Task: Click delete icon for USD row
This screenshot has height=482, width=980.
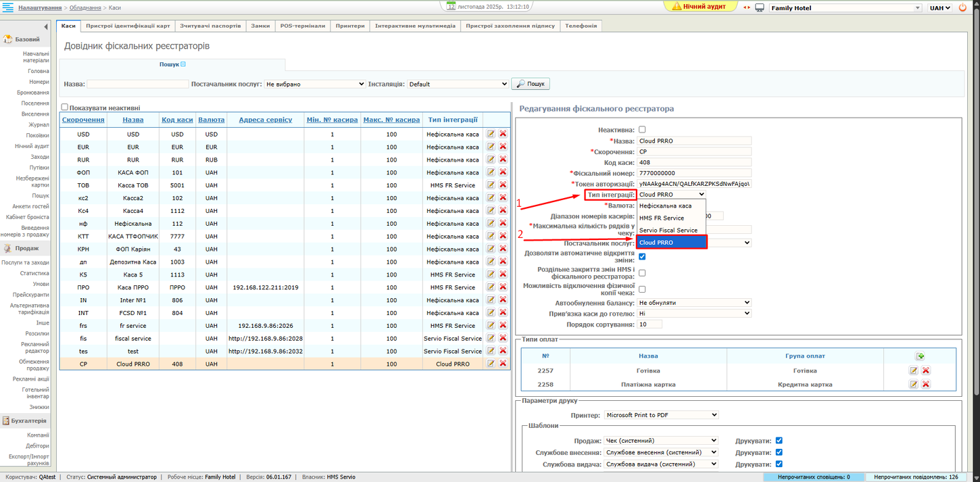Action: coord(503,134)
